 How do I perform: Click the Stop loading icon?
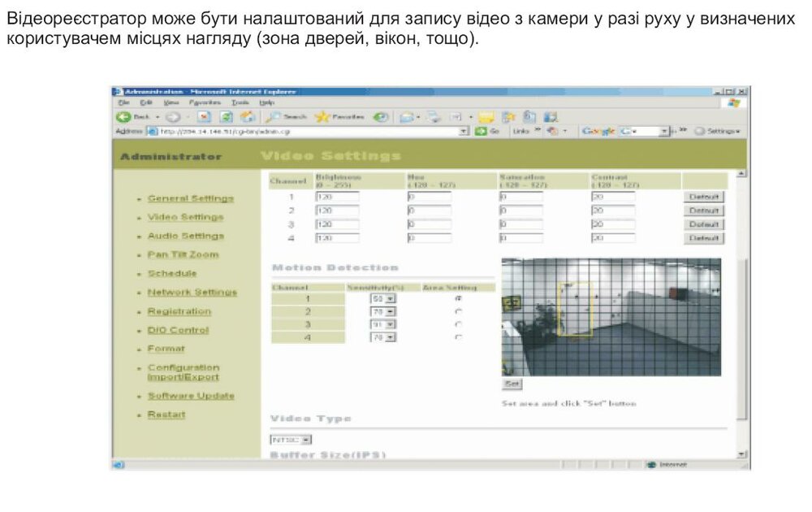tap(206, 117)
